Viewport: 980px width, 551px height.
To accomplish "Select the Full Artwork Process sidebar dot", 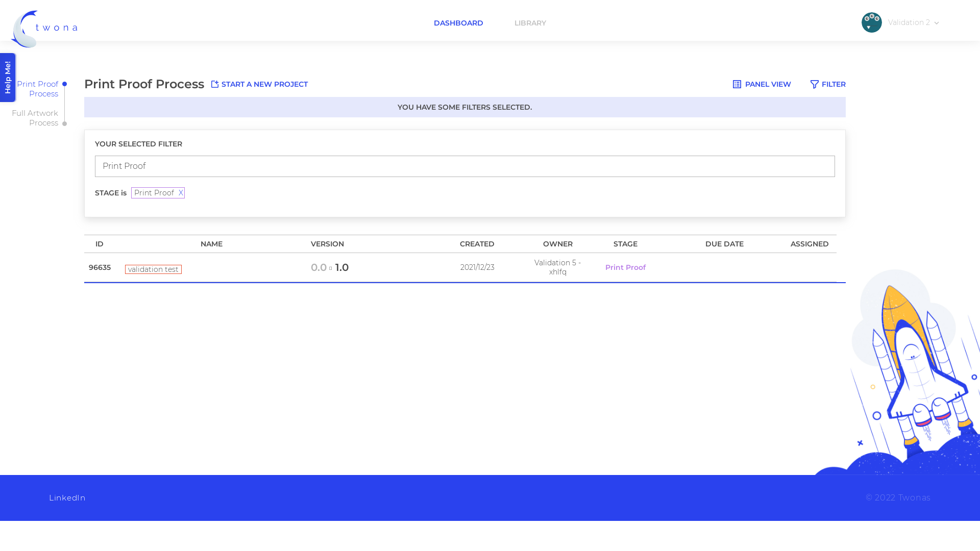I will [64, 124].
